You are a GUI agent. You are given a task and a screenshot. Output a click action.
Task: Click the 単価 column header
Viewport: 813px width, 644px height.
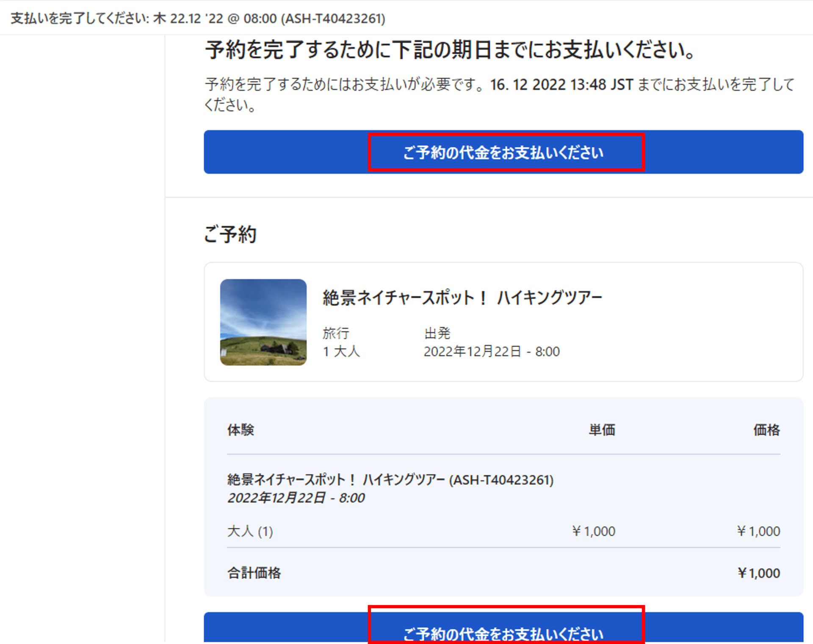[601, 430]
